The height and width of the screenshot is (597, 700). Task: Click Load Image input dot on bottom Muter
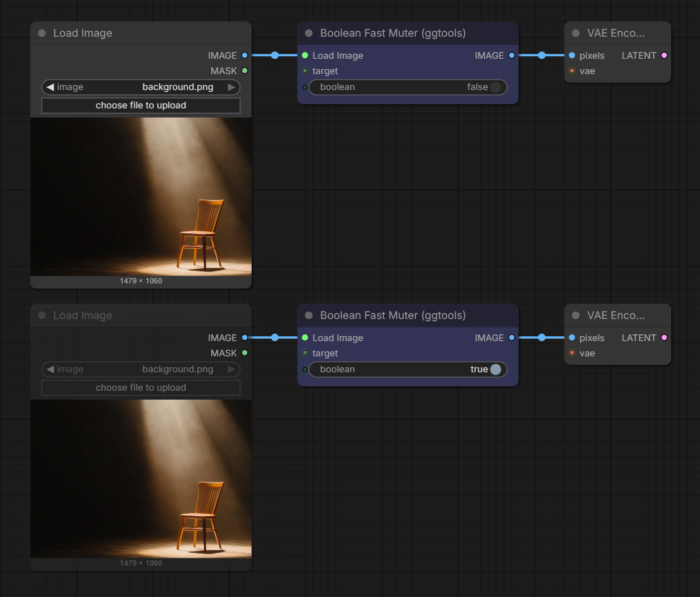305,338
